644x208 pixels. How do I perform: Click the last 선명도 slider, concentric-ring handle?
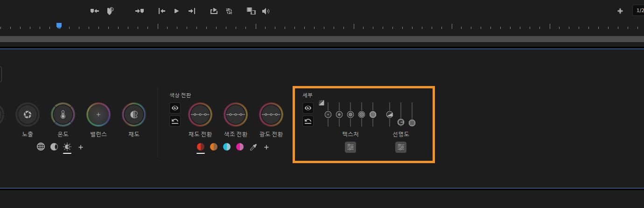point(412,123)
